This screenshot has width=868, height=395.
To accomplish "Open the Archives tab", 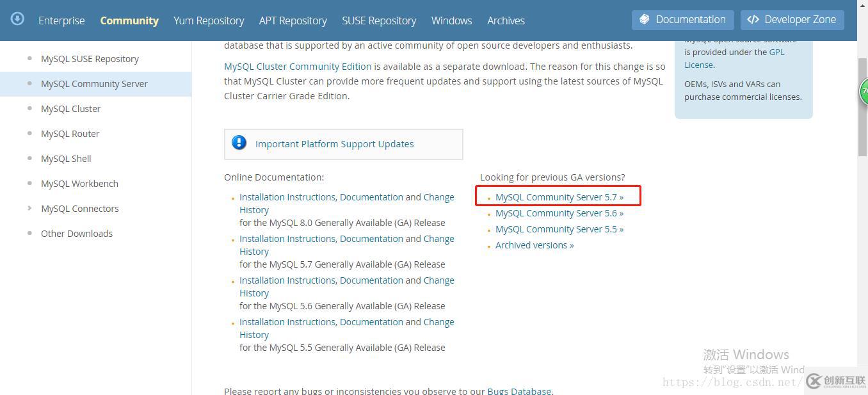I will [506, 20].
